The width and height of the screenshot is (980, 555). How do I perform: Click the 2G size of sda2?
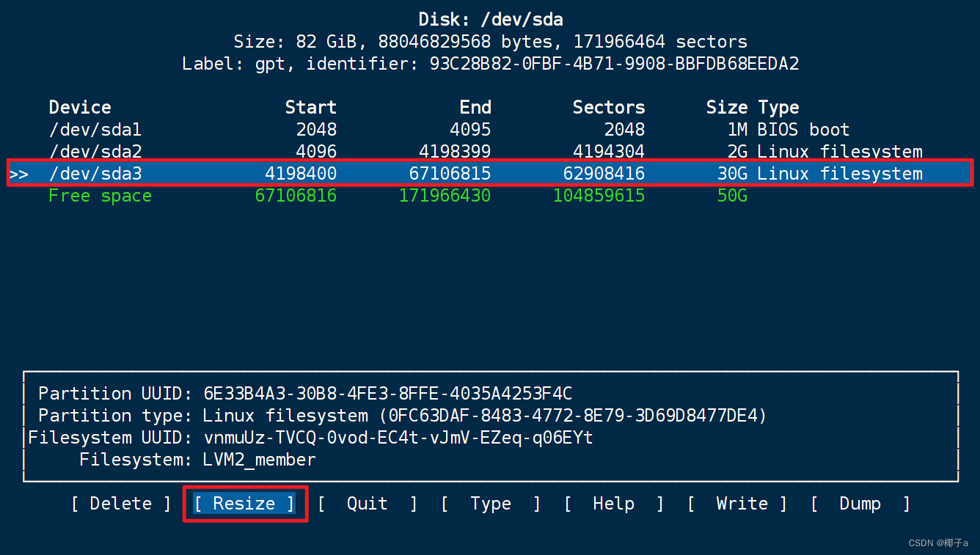pos(737,152)
